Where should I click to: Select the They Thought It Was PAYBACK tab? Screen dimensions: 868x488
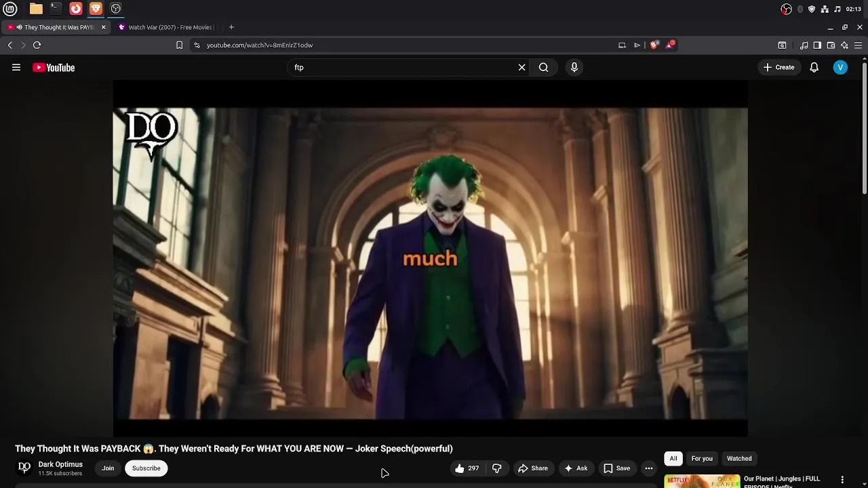(54, 27)
